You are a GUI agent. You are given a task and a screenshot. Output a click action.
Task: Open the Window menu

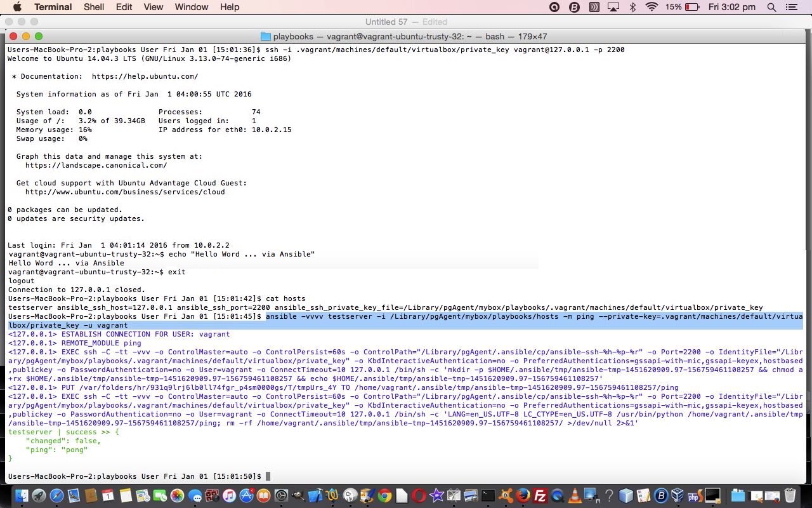click(x=191, y=7)
